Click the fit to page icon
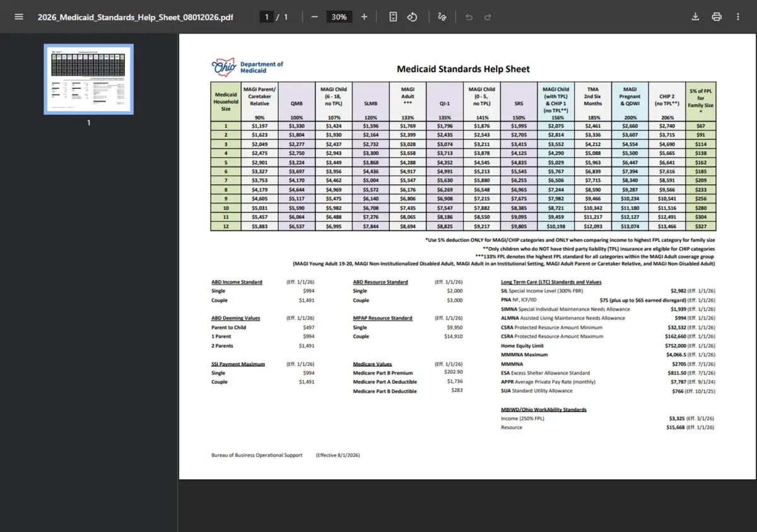This screenshot has width=757, height=532. (393, 17)
